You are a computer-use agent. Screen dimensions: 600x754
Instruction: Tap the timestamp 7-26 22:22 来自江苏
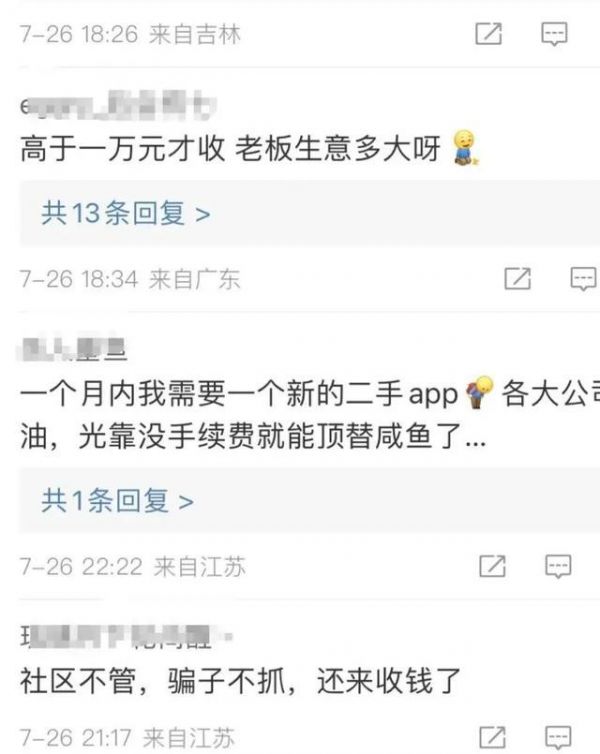point(133,566)
